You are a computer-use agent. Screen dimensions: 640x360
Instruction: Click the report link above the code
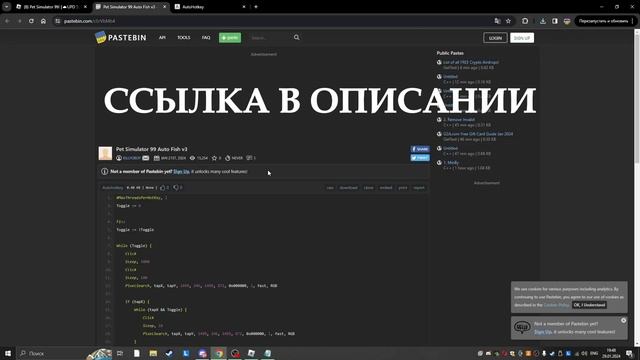[419, 188]
